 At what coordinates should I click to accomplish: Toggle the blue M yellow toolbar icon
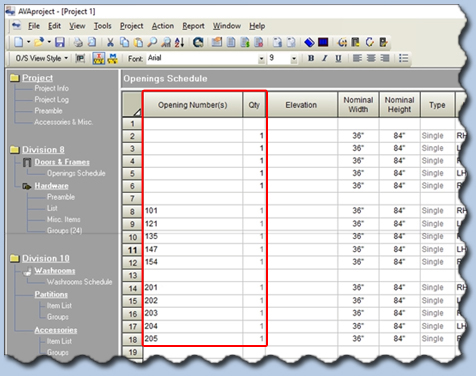click(x=113, y=59)
